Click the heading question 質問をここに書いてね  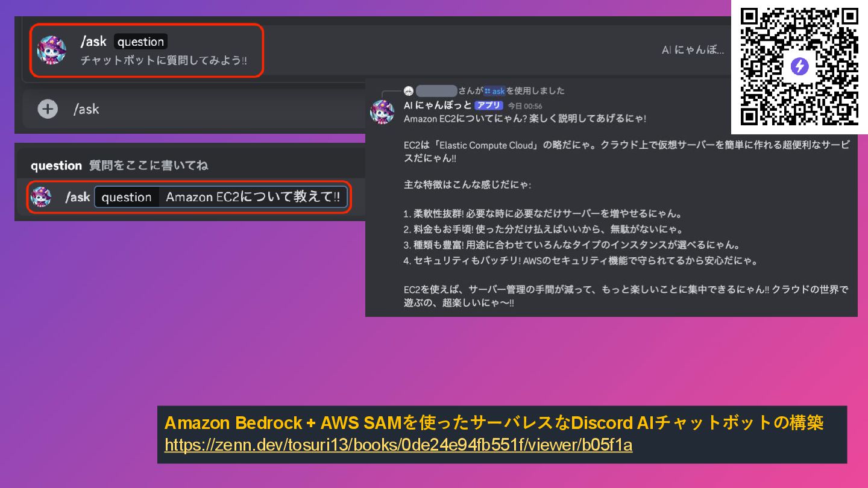click(x=119, y=165)
